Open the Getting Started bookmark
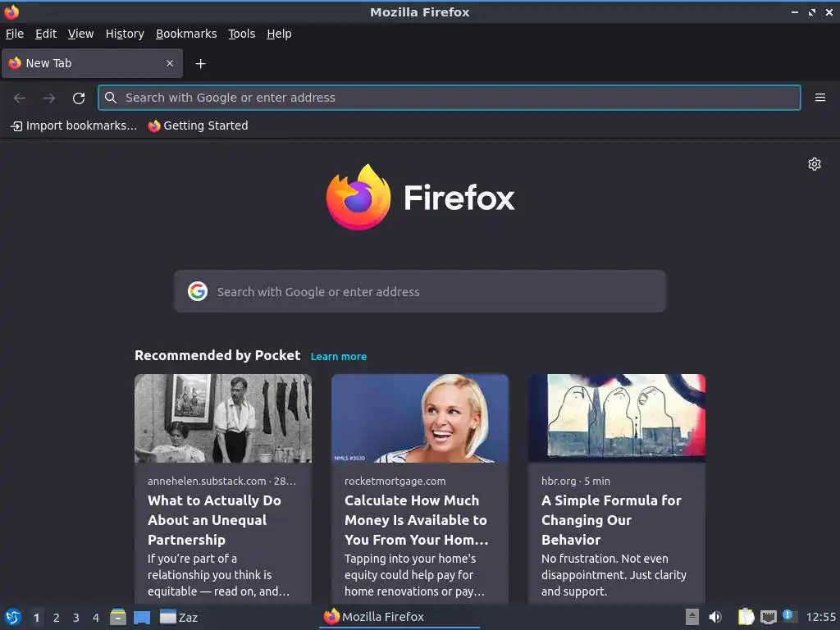 [199, 126]
